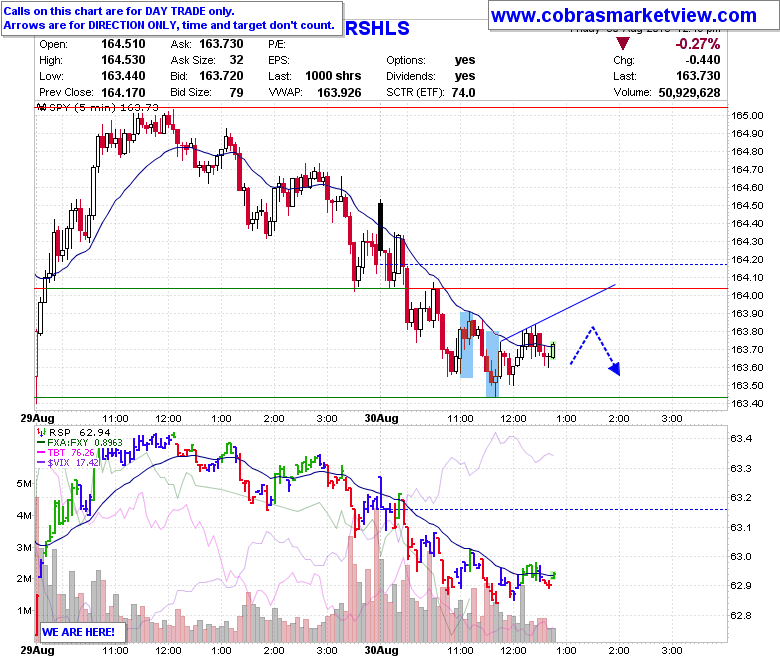Click the $VIX 17.42 legend entry
Image resolution: width=780 pixels, height=659 pixels.
(x=73, y=462)
